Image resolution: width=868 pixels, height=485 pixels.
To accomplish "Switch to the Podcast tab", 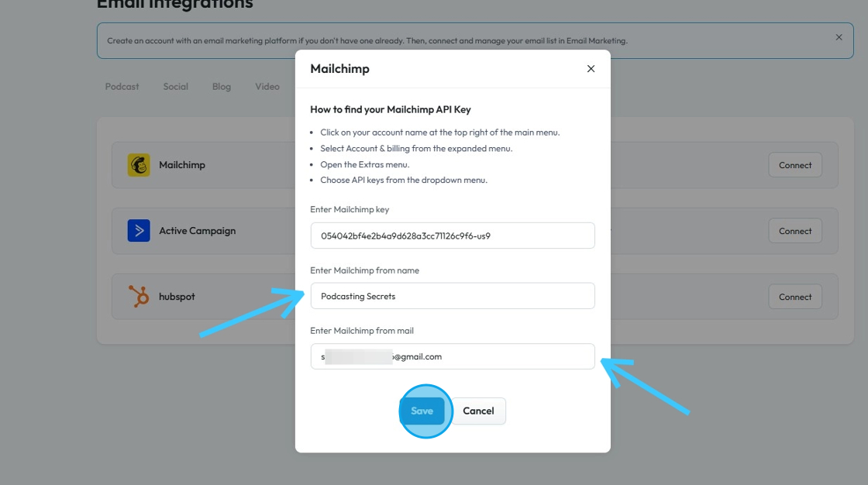I will [x=122, y=86].
